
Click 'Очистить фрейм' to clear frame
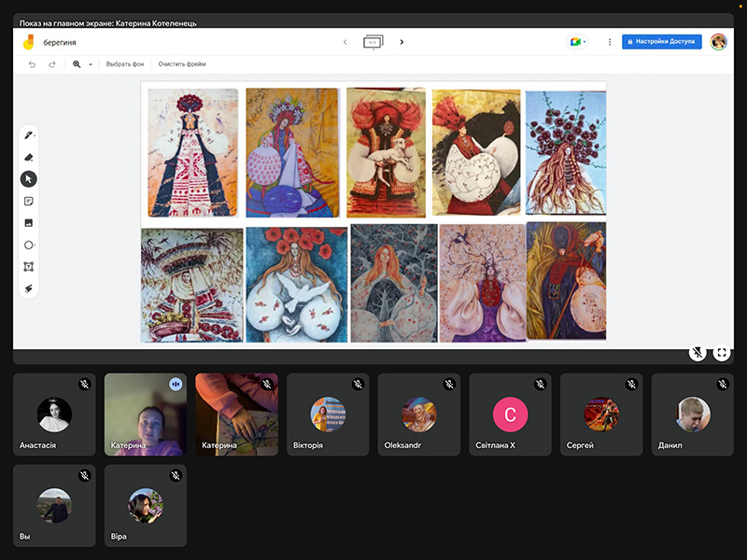coord(182,64)
